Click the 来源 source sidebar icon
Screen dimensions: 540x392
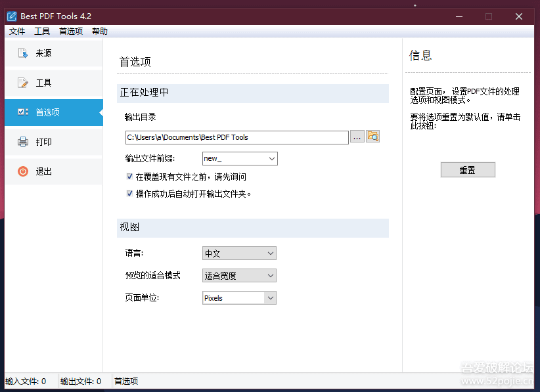[x=23, y=53]
